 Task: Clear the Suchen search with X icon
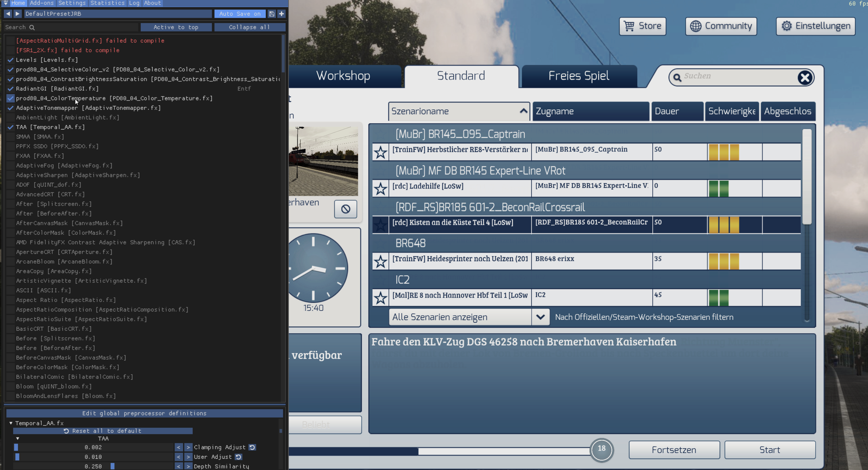pos(805,78)
